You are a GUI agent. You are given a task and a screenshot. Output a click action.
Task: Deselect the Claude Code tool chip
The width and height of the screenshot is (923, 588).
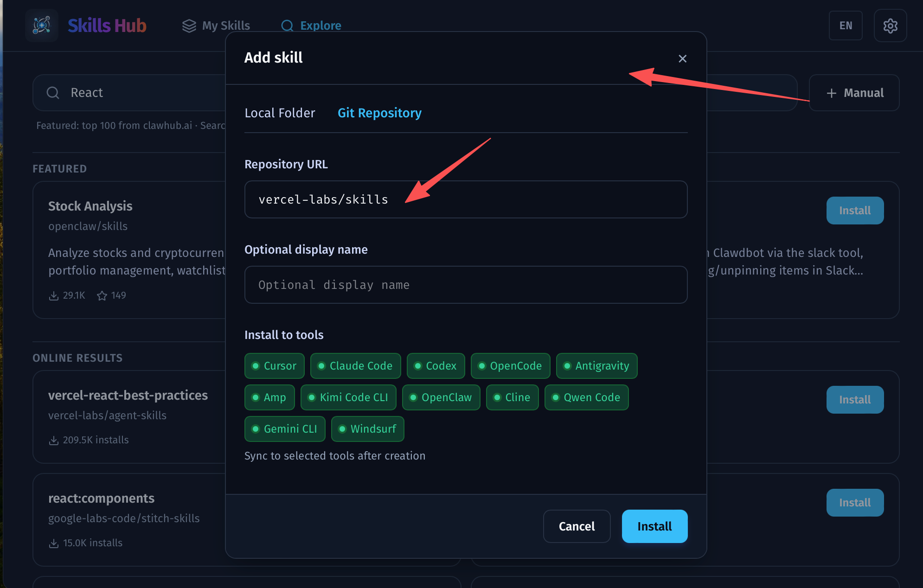coord(355,366)
